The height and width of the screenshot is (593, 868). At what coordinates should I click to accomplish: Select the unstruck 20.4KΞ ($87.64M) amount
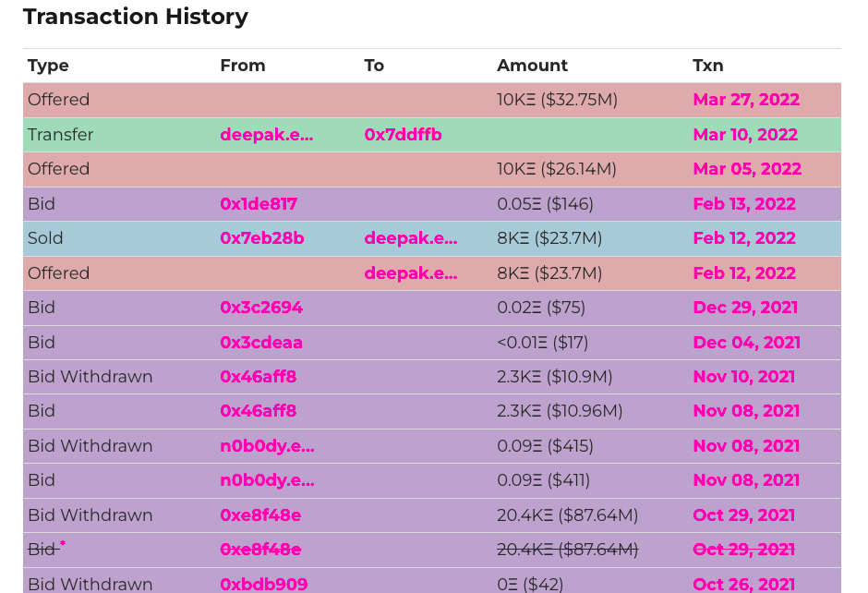tap(567, 514)
